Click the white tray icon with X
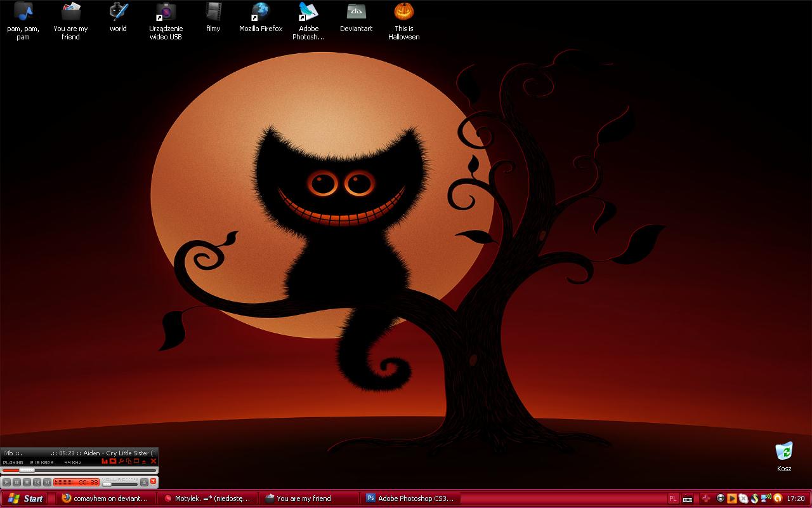812x508 pixels. coord(743,498)
